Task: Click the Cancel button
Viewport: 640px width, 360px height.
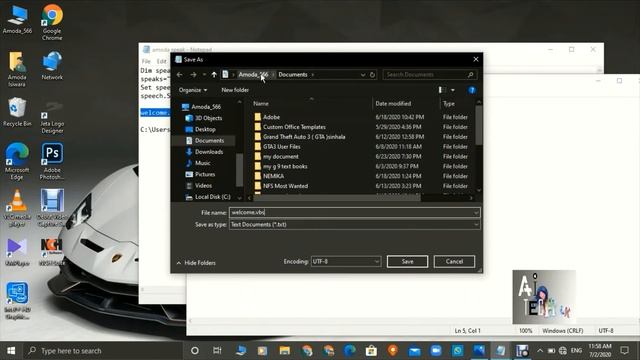Action: (x=454, y=262)
